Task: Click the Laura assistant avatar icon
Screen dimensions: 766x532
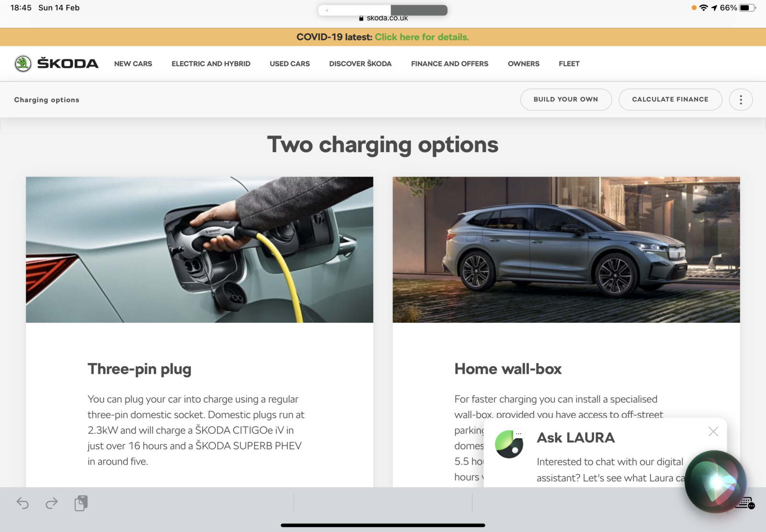Action: pyautogui.click(x=509, y=443)
